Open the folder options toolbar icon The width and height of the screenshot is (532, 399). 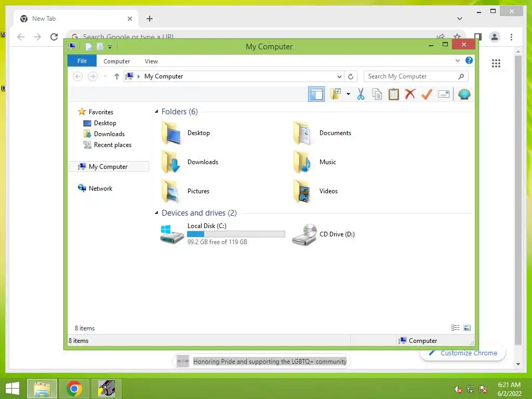[336, 94]
